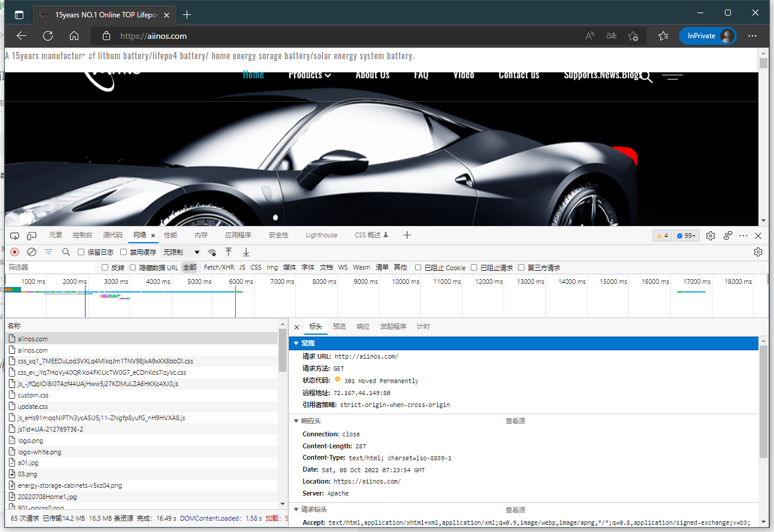The image size is (774, 532).
Task: Clear the network log
Action: pos(32,252)
